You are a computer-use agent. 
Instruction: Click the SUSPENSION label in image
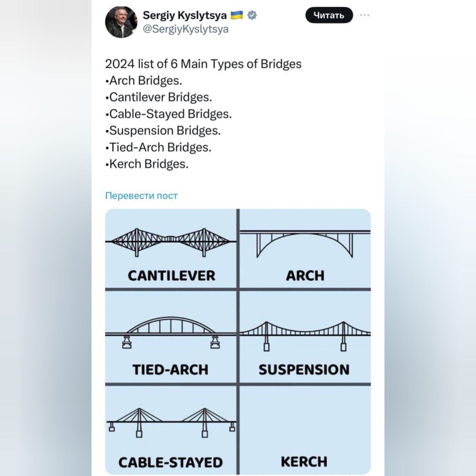point(304,370)
